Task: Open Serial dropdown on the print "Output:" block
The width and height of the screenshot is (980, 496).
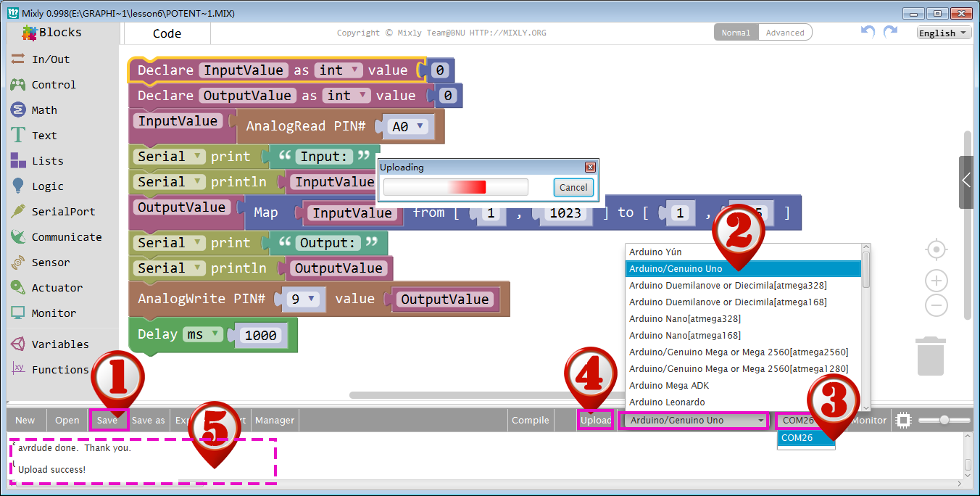Action: [170, 243]
